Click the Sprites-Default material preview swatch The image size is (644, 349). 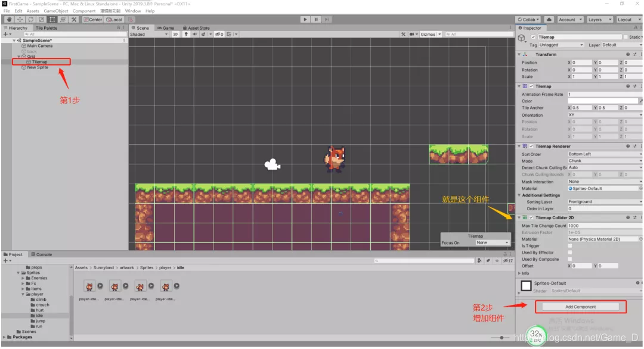(x=526, y=285)
